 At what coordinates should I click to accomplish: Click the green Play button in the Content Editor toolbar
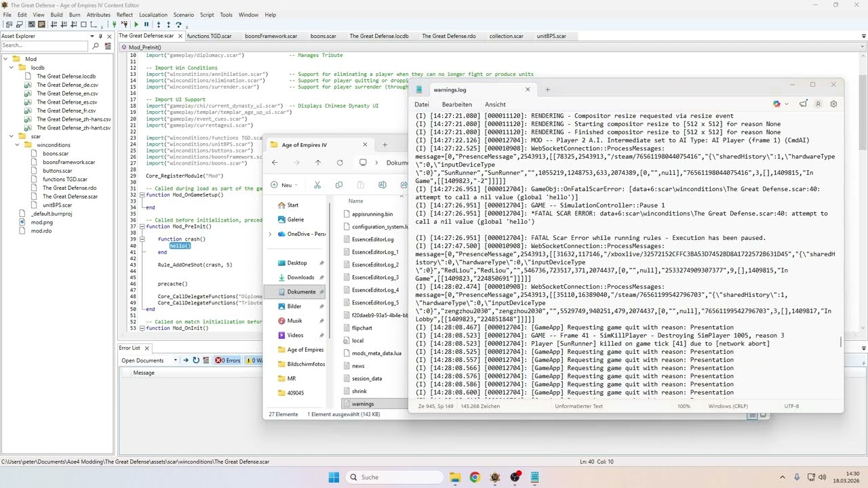[136, 24]
